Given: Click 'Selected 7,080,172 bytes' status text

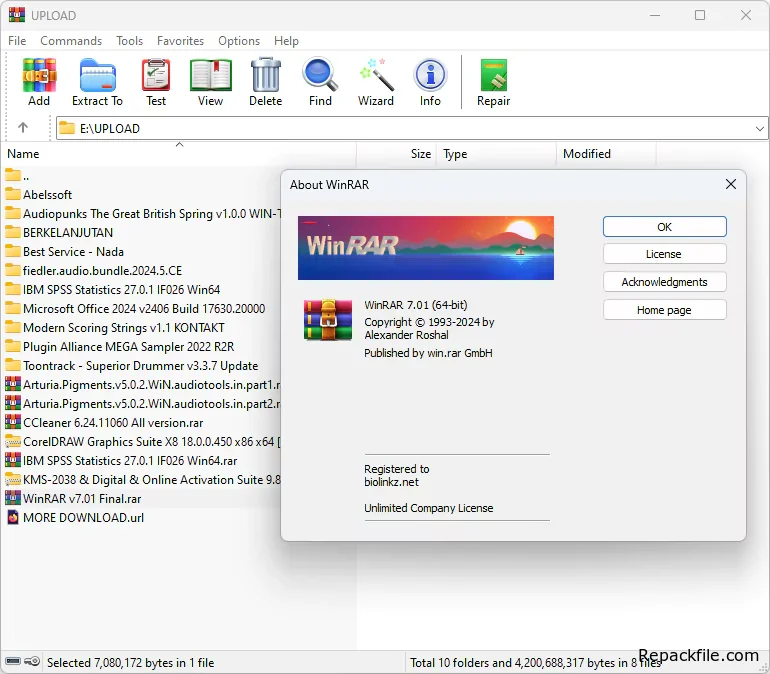Looking at the screenshot, I should point(131,663).
